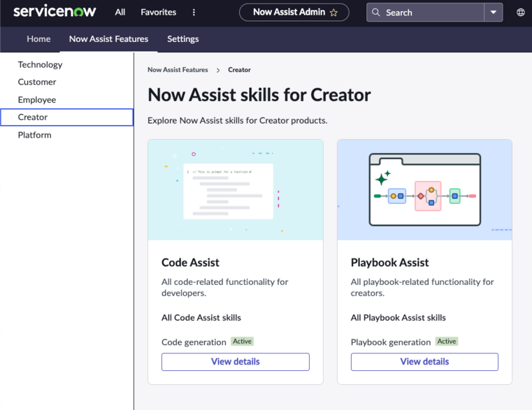532x410 pixels.
Task: Select Creator in the sidebar
Action: point(67,117)
